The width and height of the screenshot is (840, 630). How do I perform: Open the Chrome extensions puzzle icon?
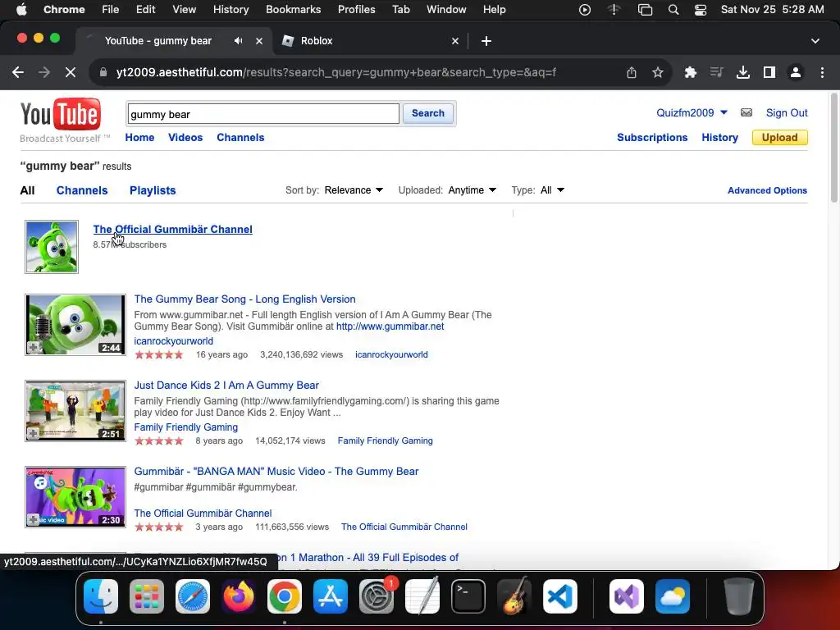tap(690, 72)
